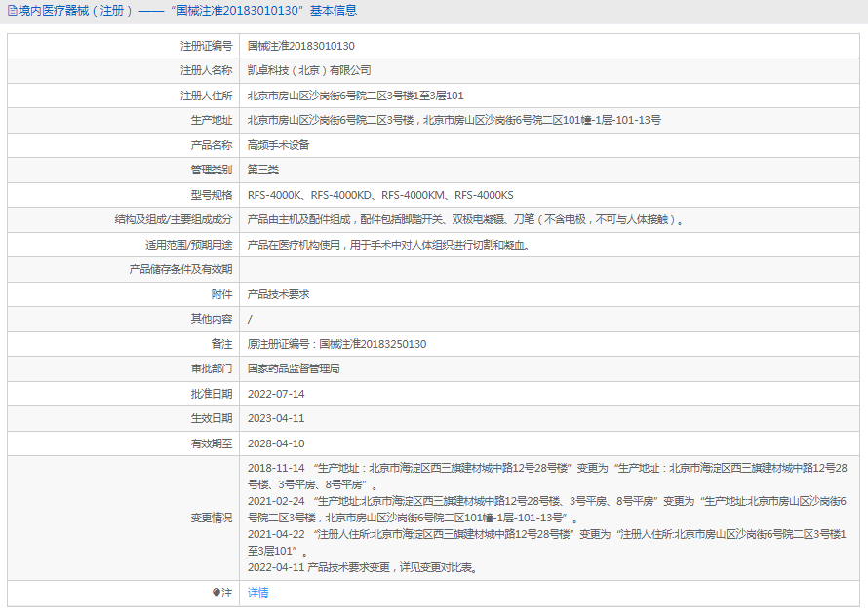
Task: Click the slash value in 其他内容 row
Action: coord(250,320)
